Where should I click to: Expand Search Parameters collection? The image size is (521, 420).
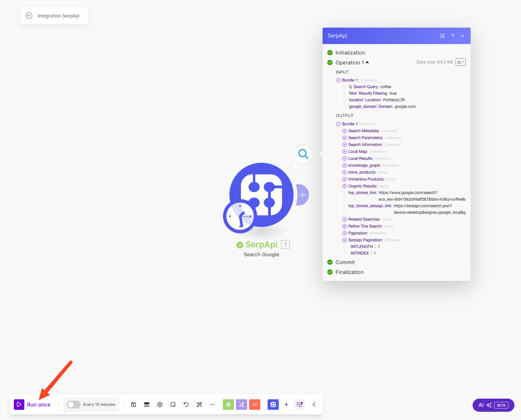click(x=345, y=138)
